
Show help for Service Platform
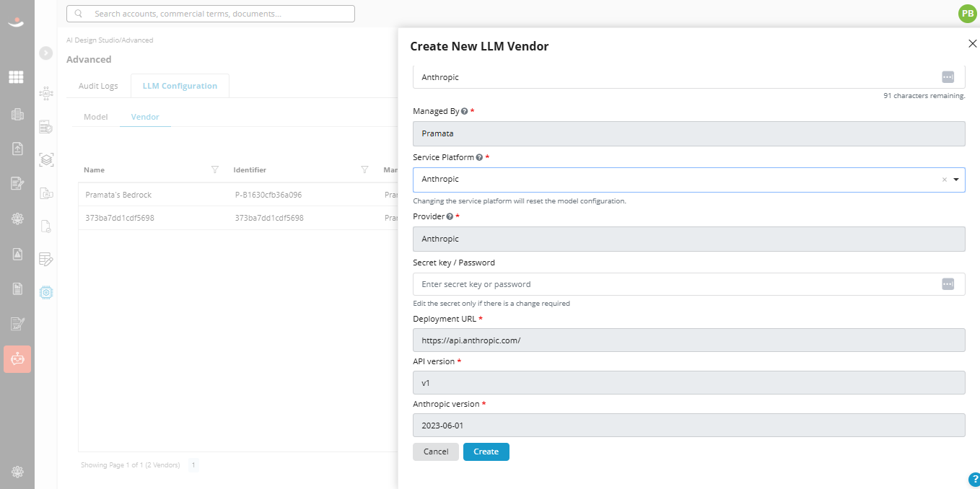479,157
